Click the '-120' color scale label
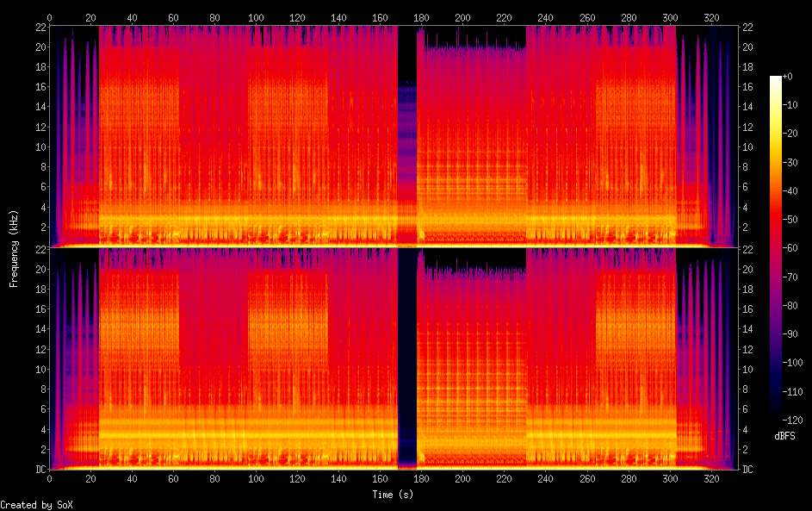The image size is (812, 511). [x=793, y=421]
